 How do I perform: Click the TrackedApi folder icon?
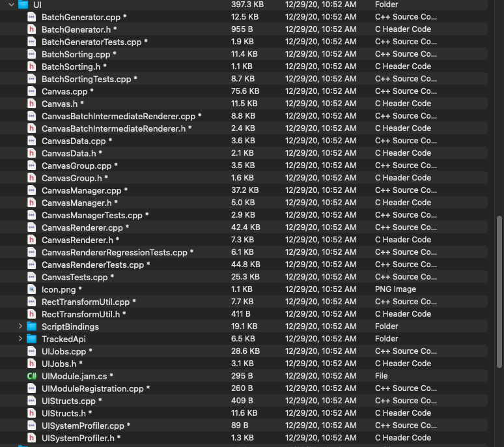click(x=31, y=339)
